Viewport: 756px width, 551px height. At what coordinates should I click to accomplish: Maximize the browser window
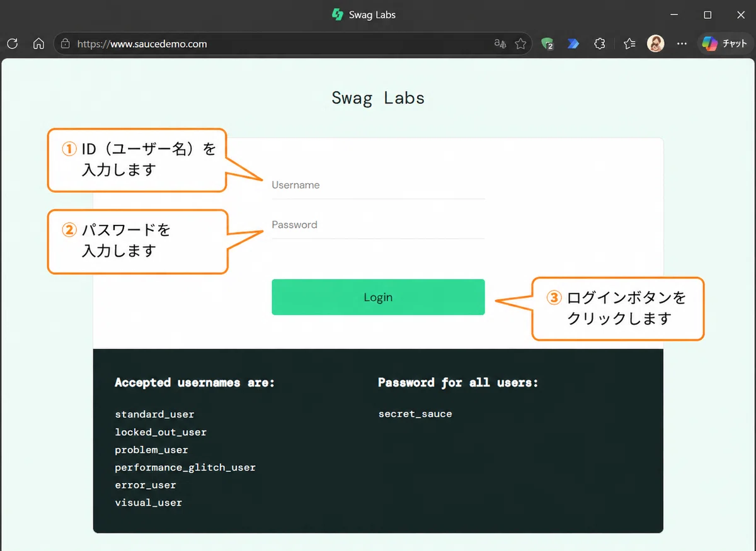pos(707,14)
